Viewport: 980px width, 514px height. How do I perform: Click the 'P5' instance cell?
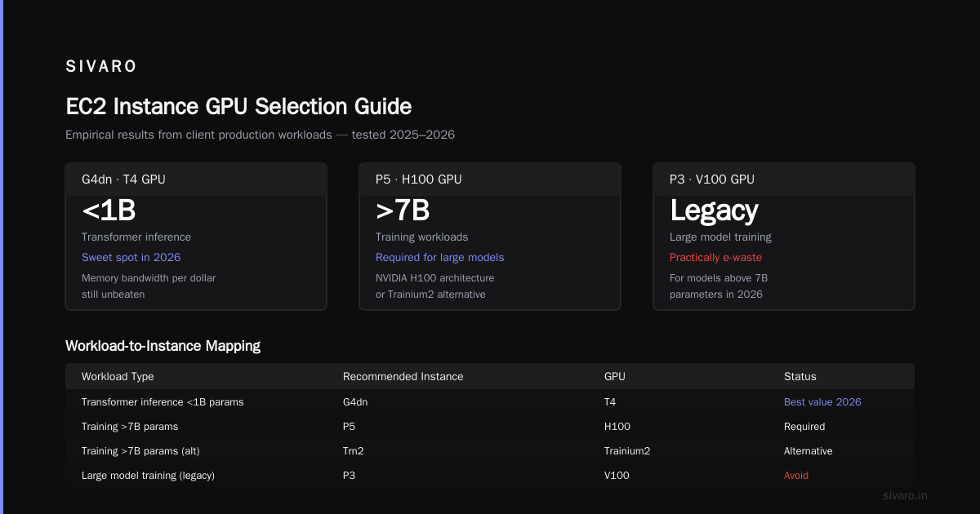(x=350, y=427)
